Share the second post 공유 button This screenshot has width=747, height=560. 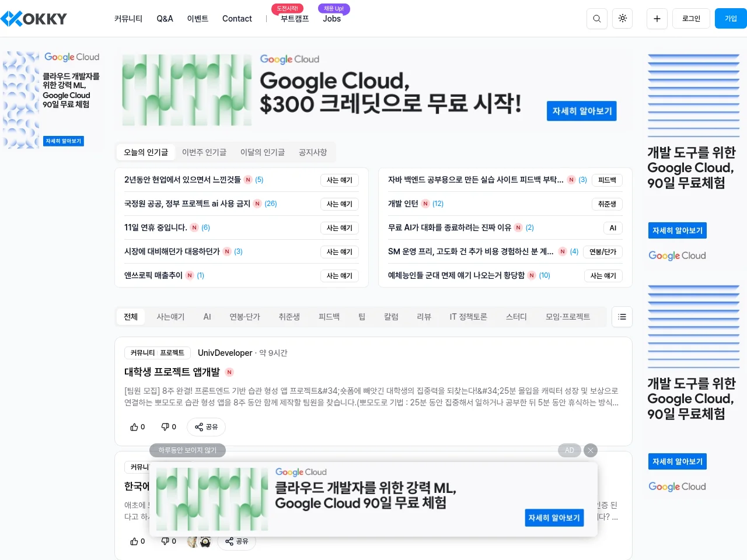pos(237,541)
